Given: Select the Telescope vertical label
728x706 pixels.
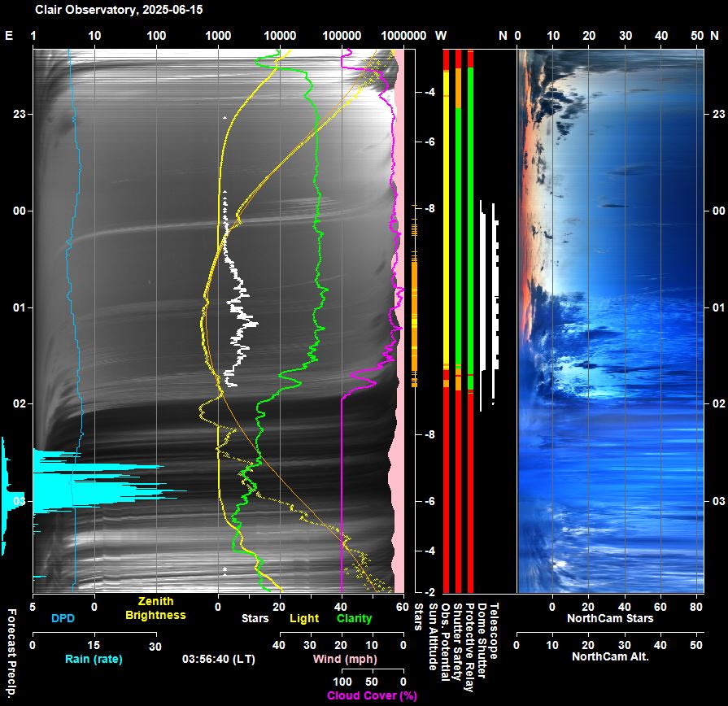Looking at the screenshot, I should (x=493, y=630).
